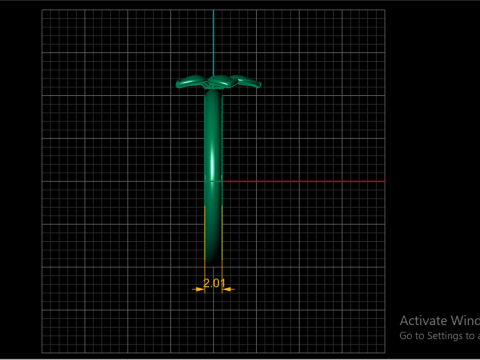Viewport: 480px width, 360px height.
Task: Select the left dimension arrow
Action: pyautogui.click(x=198, y=289)
